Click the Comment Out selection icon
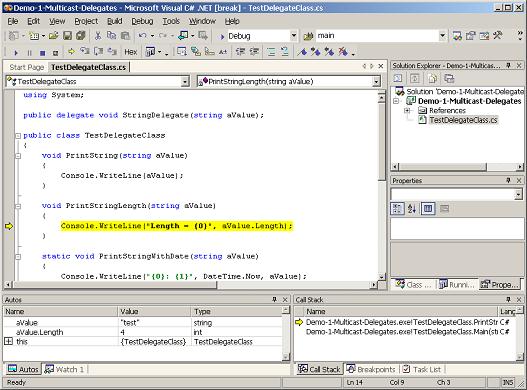This screenshot has height=390, width=527. pyautogui.click(x=271, y=52)
